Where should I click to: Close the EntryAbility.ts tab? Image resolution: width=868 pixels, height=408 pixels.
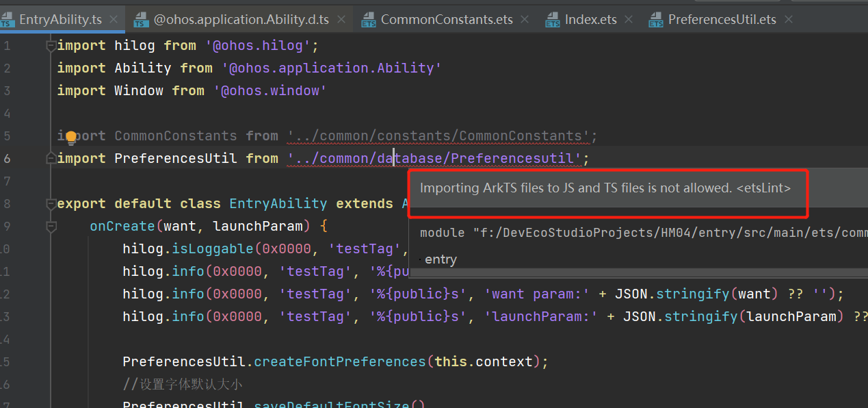tap(114, 20)
